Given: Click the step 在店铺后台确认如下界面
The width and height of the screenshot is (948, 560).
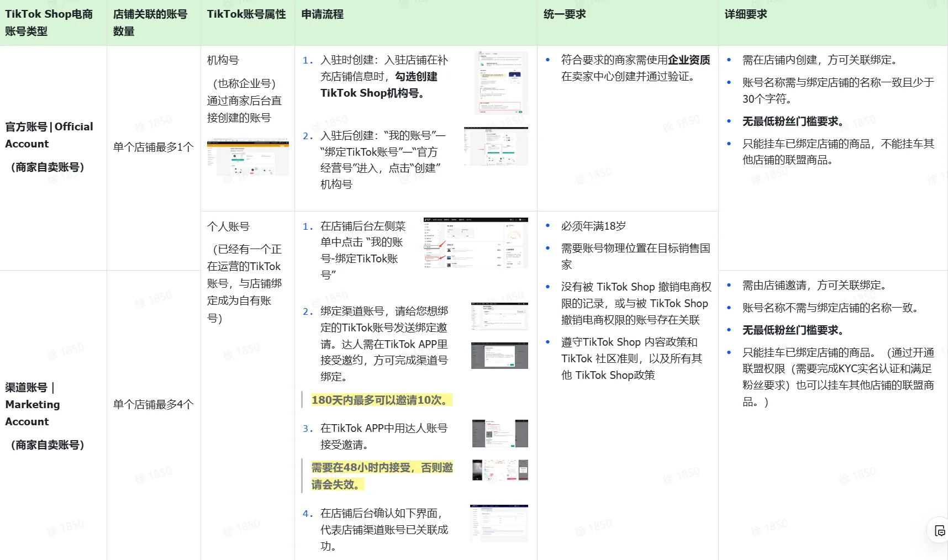Looking at the screenshot, I should point(385,530).
